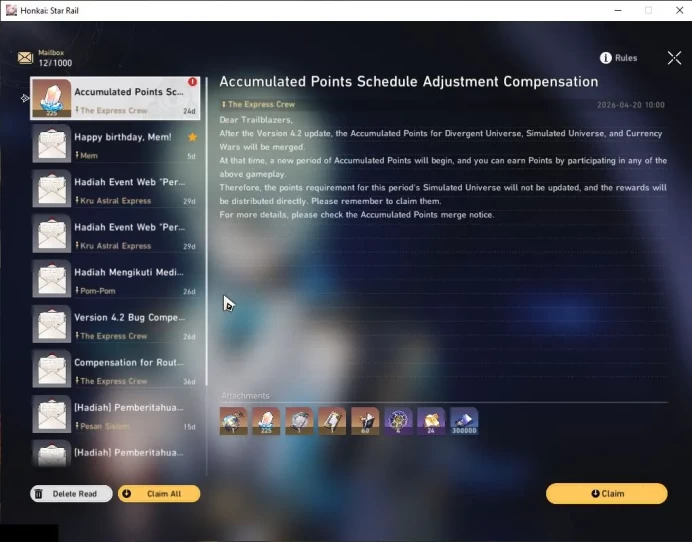The image size is (692, 542).
Task: Open [Hadiah] Pemberitahua... mail from Pesan Sistem
Action: click(117, 414)
